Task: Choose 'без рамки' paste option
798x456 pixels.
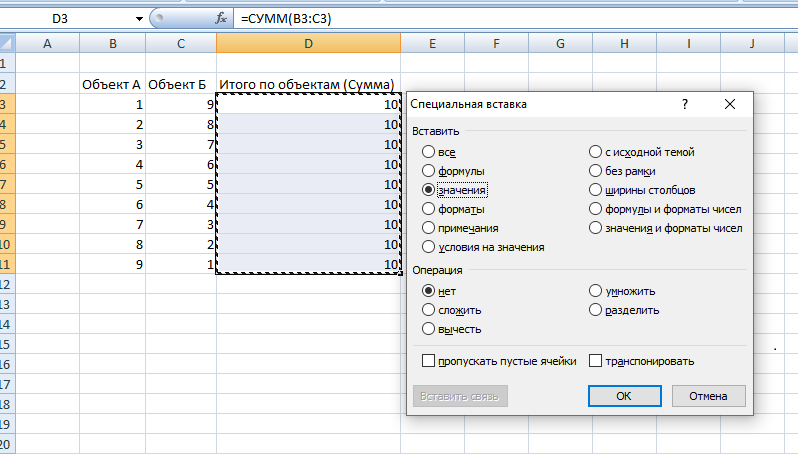Action: [x=597, y=171]
